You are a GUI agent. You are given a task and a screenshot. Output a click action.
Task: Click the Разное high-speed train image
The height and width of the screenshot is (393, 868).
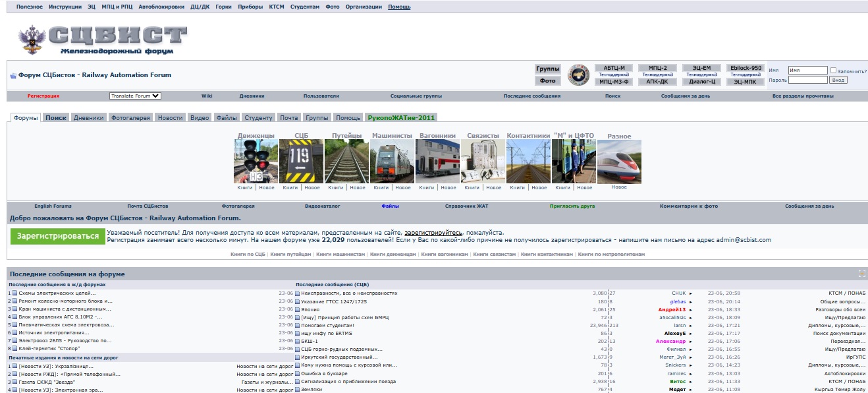[x=618, y=162]
